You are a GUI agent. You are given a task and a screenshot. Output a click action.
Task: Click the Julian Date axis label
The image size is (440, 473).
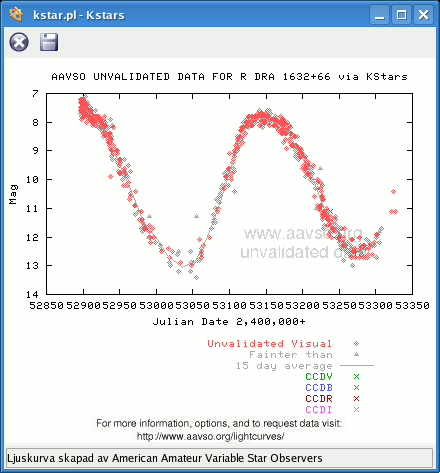click(229, 322)
